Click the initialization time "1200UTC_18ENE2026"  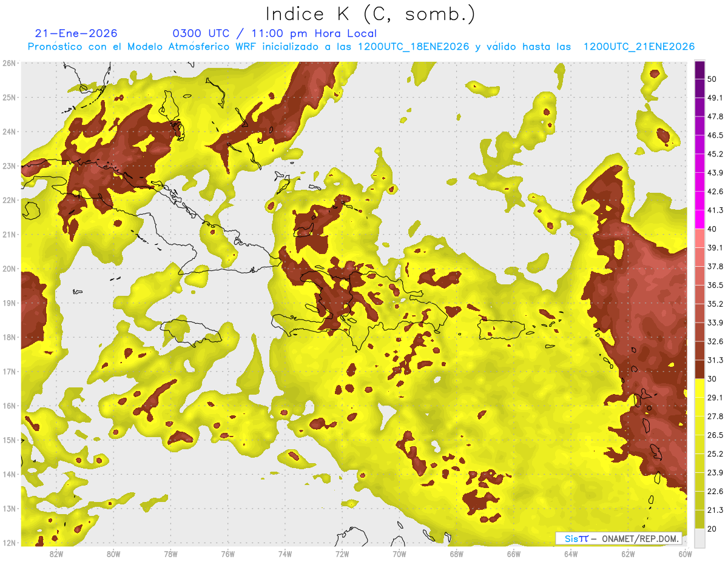pyautogui.click(x=413, y=47)
